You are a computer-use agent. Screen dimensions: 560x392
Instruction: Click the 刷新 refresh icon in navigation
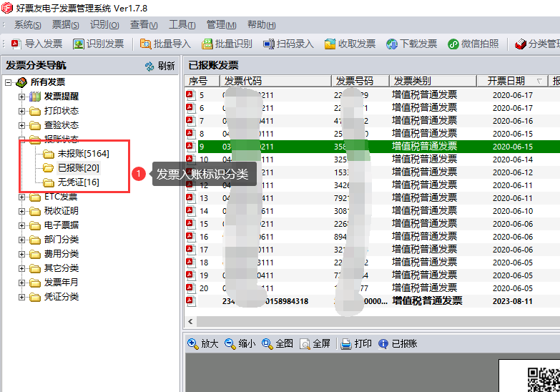click(x=149, y=66)
